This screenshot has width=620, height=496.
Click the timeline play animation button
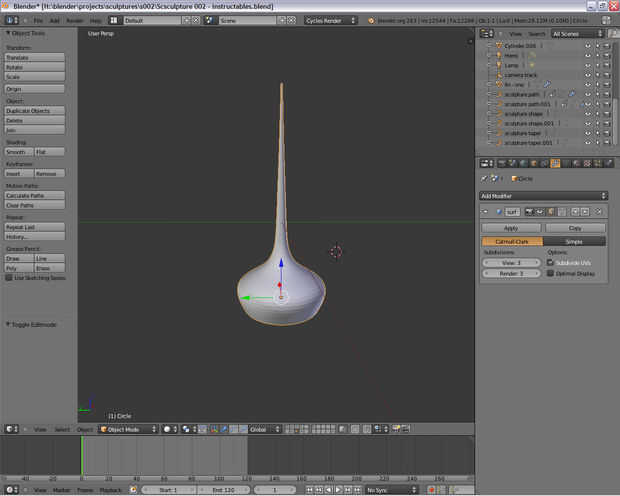pyautogui.click(x=338, y=490)
